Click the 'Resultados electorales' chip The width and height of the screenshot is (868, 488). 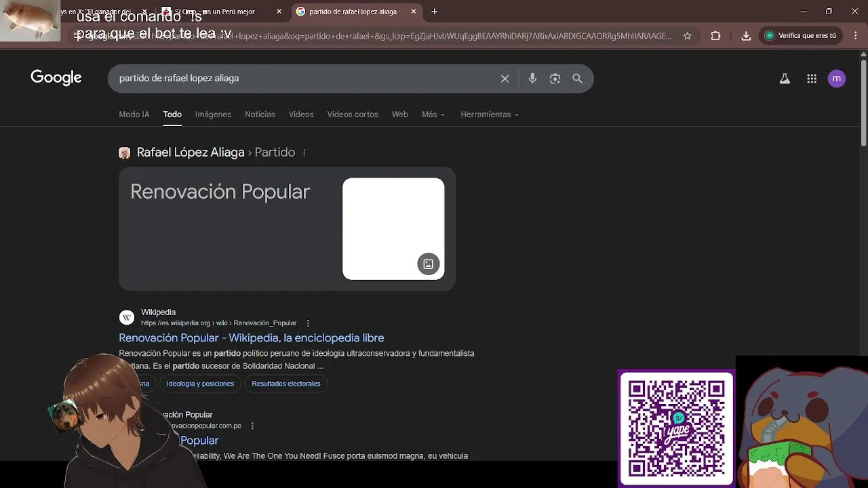[286, 384]
